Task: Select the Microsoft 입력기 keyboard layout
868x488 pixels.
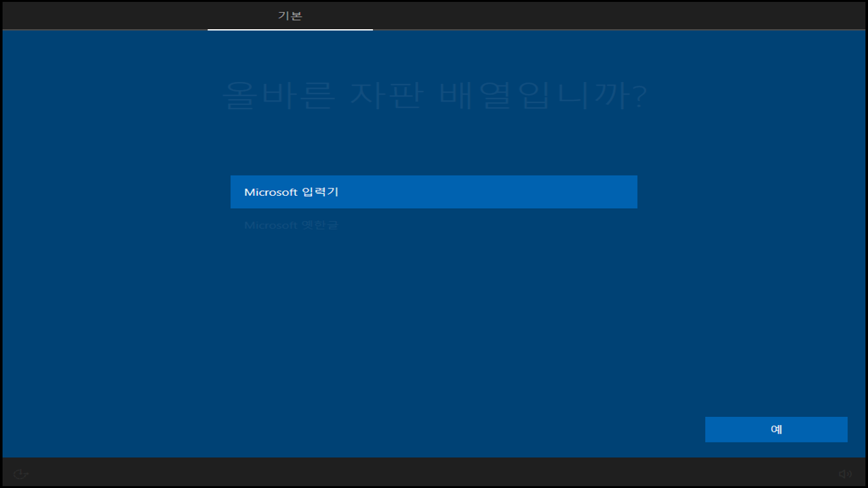Action: [x=434, y=192]
